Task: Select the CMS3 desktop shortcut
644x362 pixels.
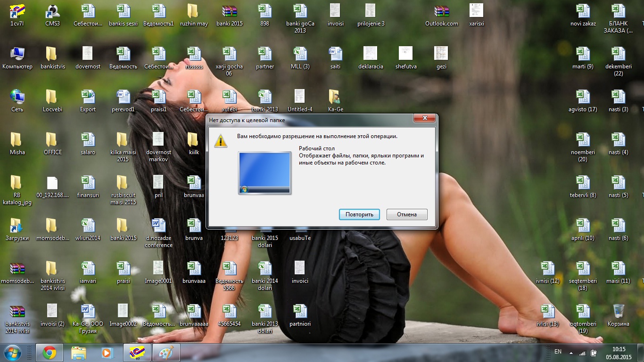Action: coord(52,15)
